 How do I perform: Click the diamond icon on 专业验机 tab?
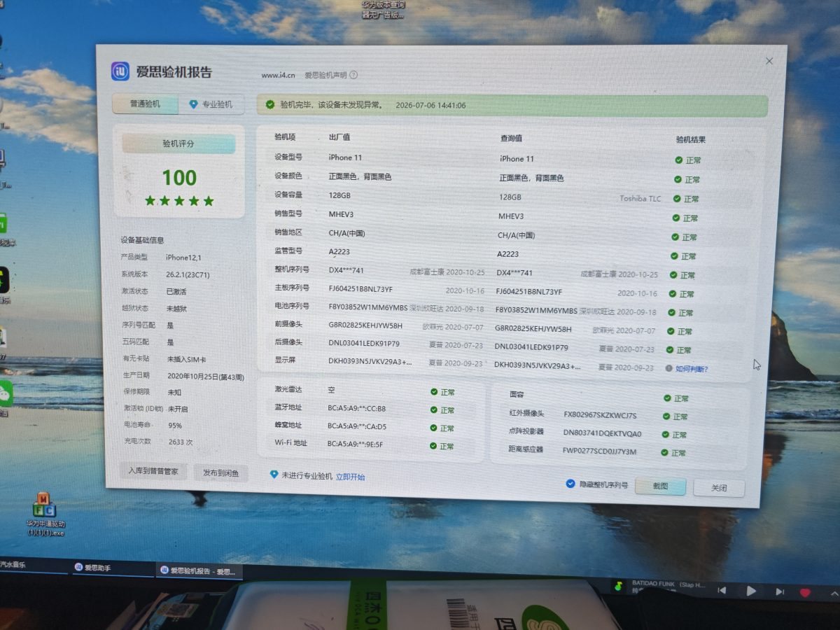click(x=193, y=104)
